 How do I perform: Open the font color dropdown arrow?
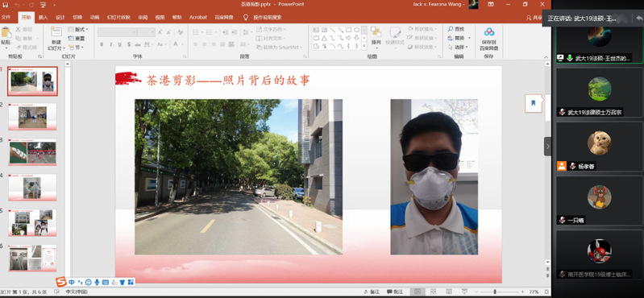(x=182, y=44)
